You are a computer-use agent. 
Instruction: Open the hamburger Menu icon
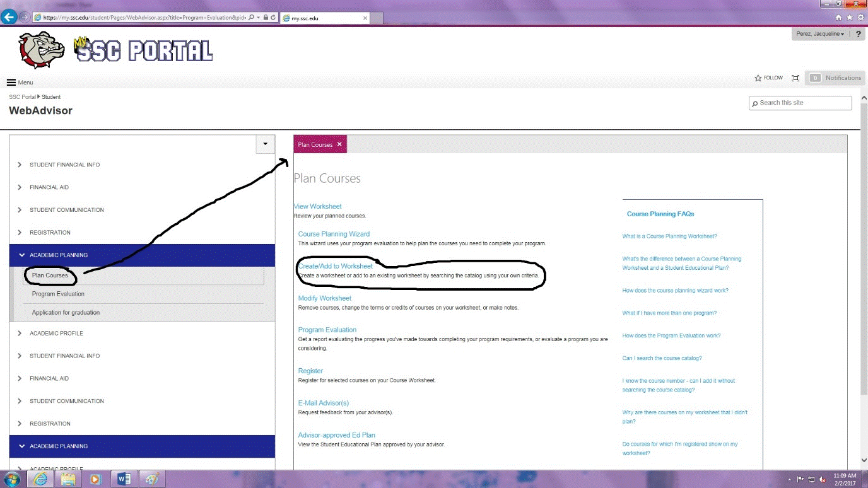11,83
